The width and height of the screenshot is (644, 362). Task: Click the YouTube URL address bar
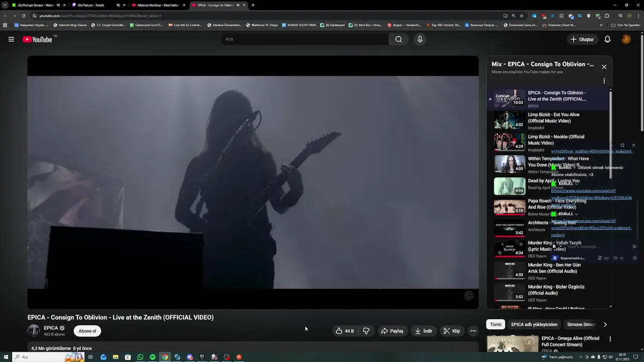click(x=267, y=16)
